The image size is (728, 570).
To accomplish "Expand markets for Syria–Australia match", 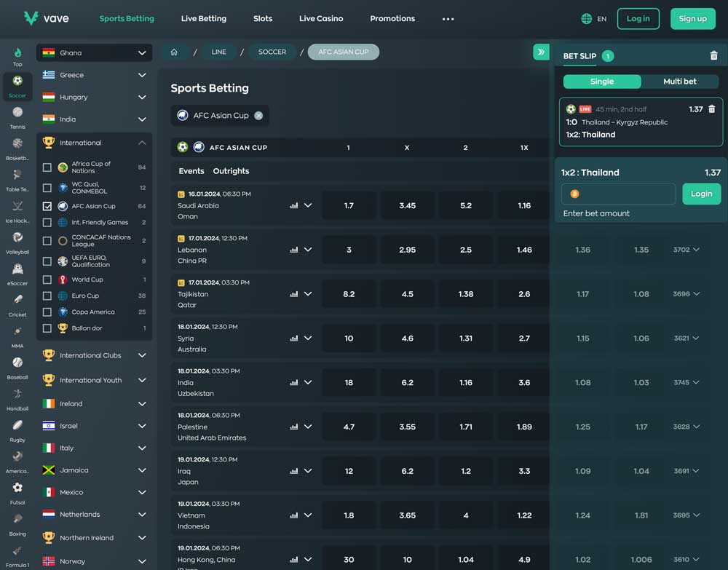I will click(308, 338).
